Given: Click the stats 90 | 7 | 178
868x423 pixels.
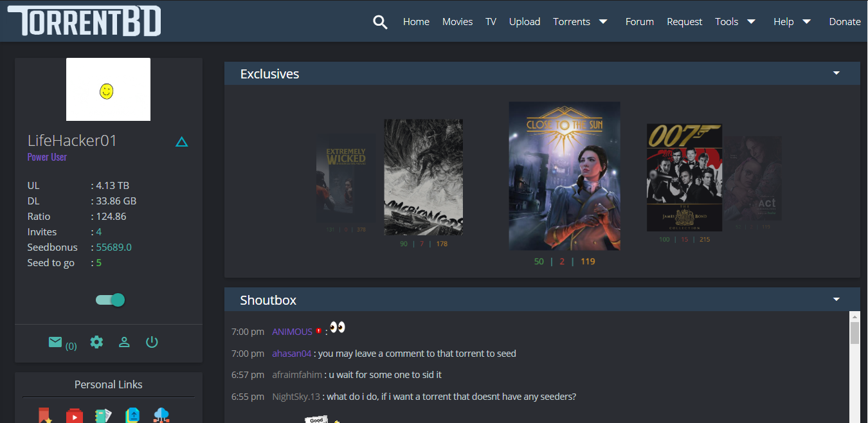Looking at the screenshot, I should click(x=423, y=244).
